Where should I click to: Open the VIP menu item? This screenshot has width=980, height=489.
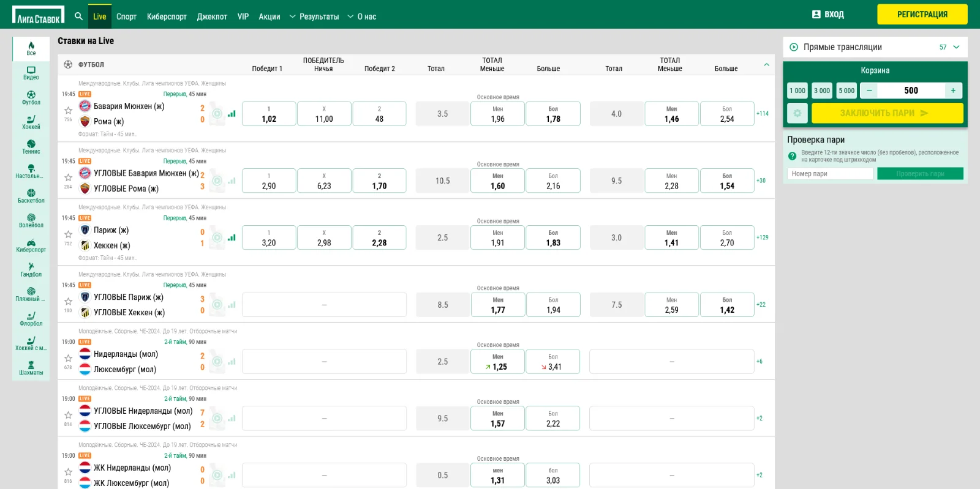[x=243, y=17]
